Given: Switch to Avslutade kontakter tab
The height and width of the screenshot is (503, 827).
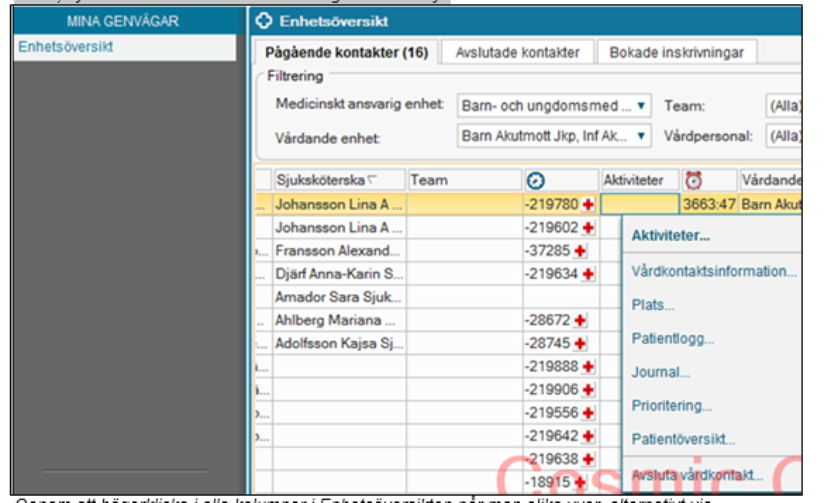Looking at the screenshot, I should 518,52.
